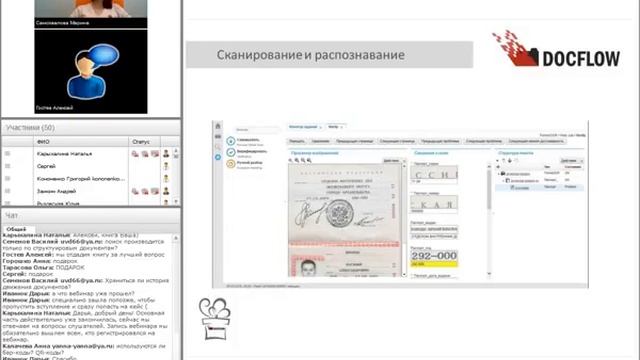Click the 292-000 recognized code image
Screen dimensions: 640x360
click(434, 256)
